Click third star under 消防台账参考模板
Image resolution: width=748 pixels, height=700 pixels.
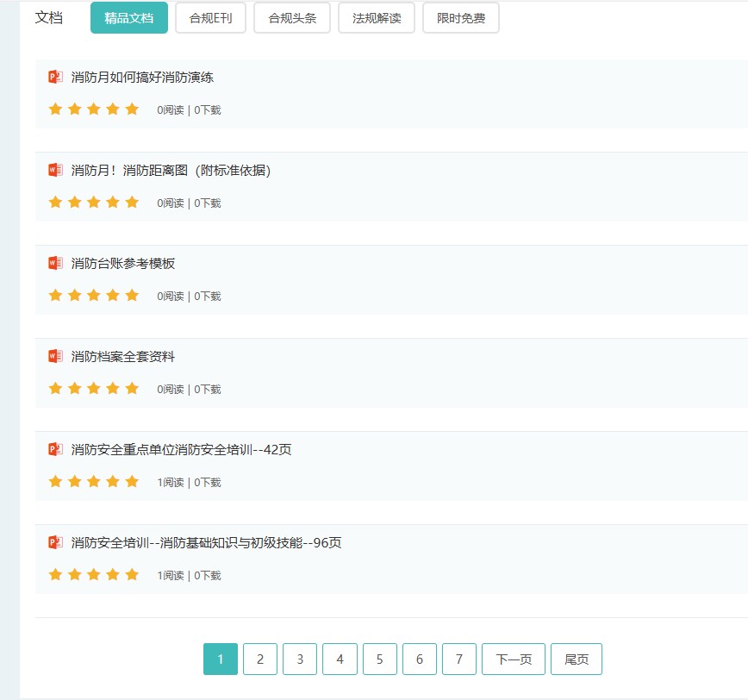(93, 295)
